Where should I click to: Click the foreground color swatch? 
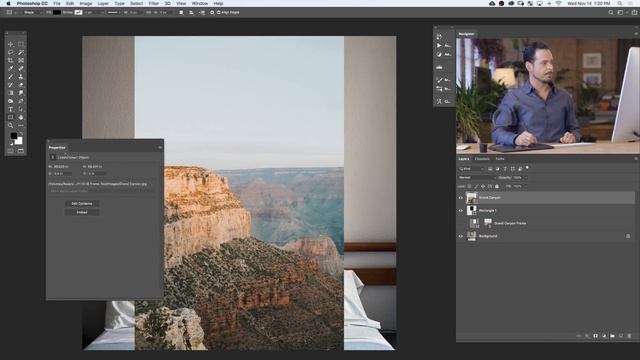coord(13,136)
